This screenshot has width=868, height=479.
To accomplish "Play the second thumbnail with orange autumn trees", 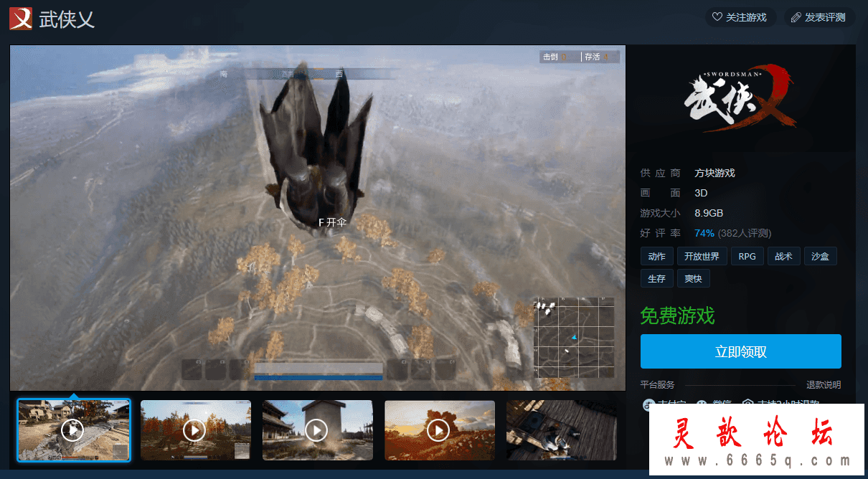I will click(196, 430).
